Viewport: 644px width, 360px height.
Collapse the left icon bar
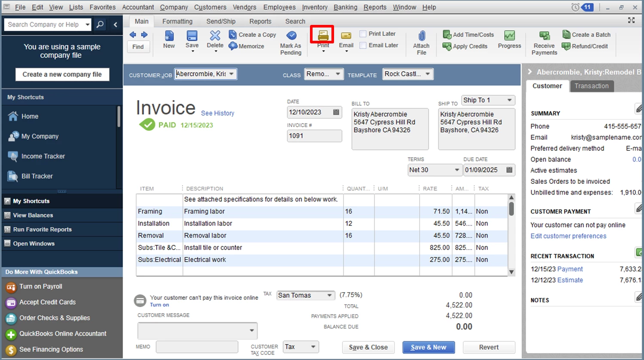115,24
